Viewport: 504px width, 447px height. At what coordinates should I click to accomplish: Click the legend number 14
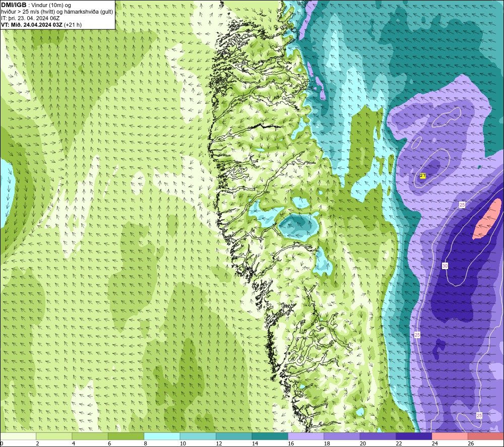coord(255,443)
